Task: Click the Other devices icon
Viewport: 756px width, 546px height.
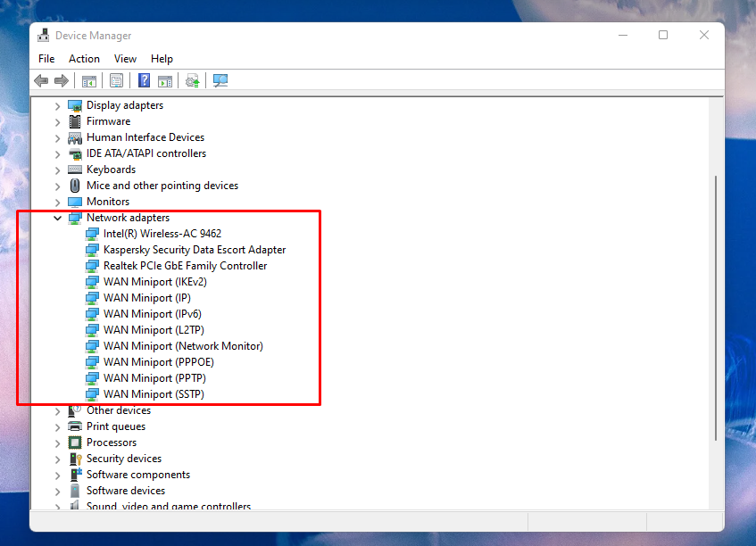Action: coord(75,410)
